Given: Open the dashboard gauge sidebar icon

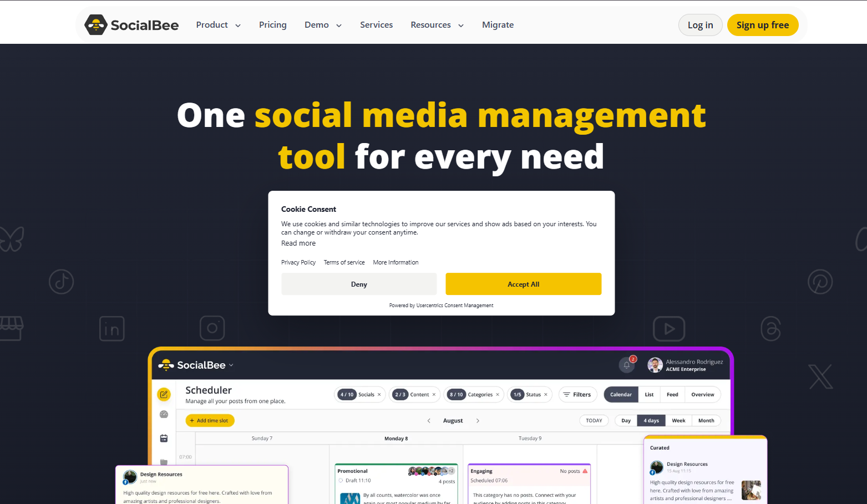Looking at the screenshot, I should tap(164, 414).
